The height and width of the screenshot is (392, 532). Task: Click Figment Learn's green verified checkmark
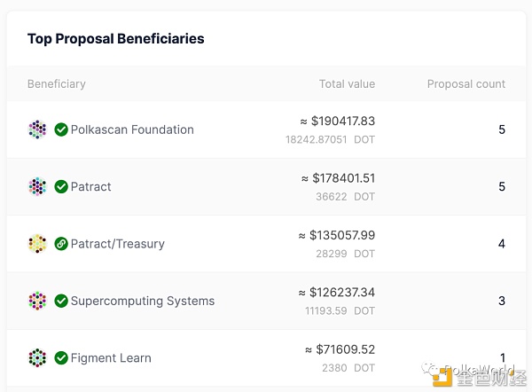(61, 357)
